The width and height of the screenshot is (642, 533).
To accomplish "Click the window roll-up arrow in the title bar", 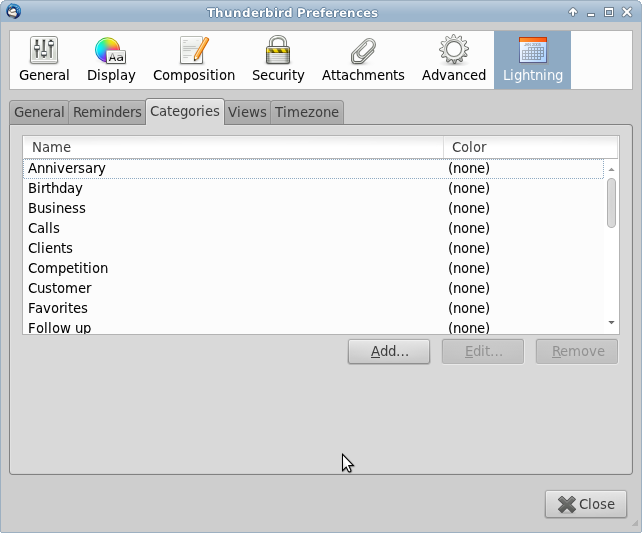I will click(x=573, y=12).
